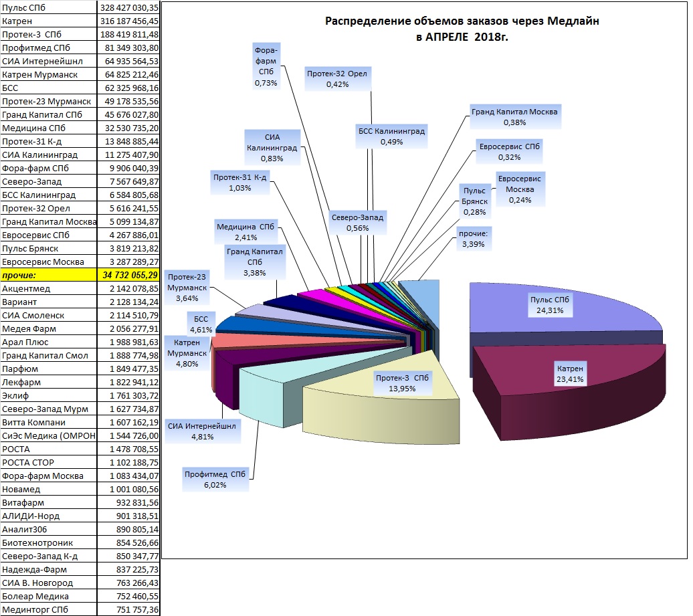The height and width of the screenshot is (616, 693).
Task: Click the Протек-23 Мурманск 3,64% chart label
Action: [187, 288]
